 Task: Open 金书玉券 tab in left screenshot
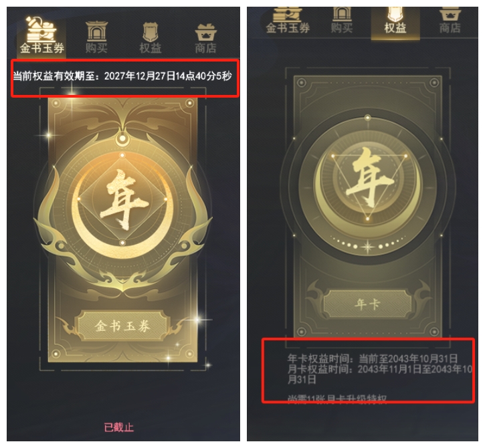[41, 37]
